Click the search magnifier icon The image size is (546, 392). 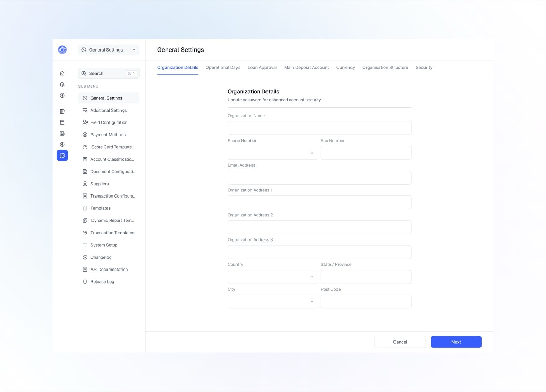pos(84,73)
